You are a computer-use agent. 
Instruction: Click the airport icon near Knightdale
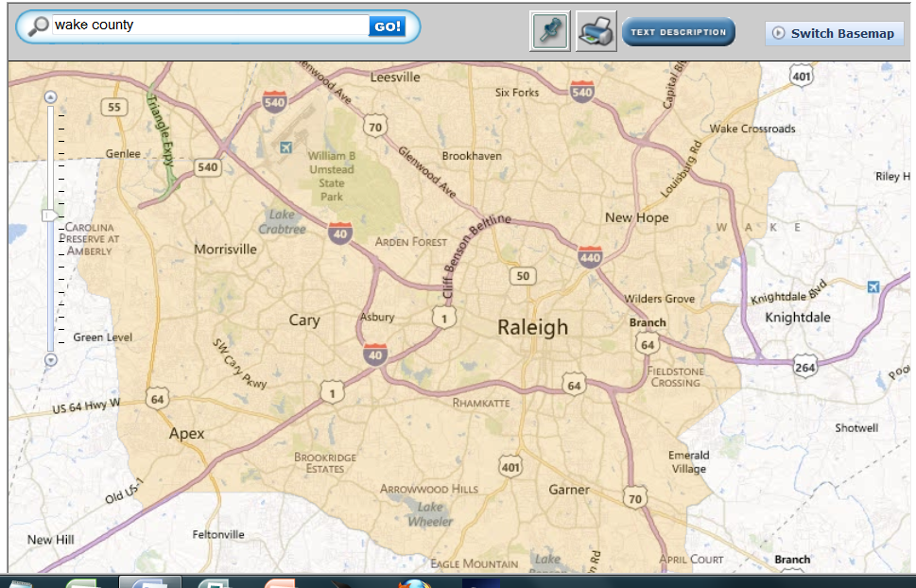(x=873, y=286)
